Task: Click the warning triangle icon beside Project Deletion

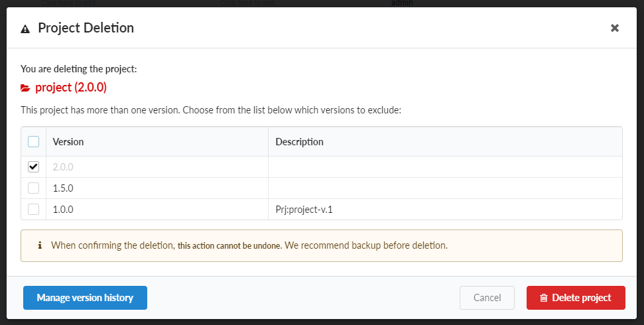Action: click(x=25, y=29)
